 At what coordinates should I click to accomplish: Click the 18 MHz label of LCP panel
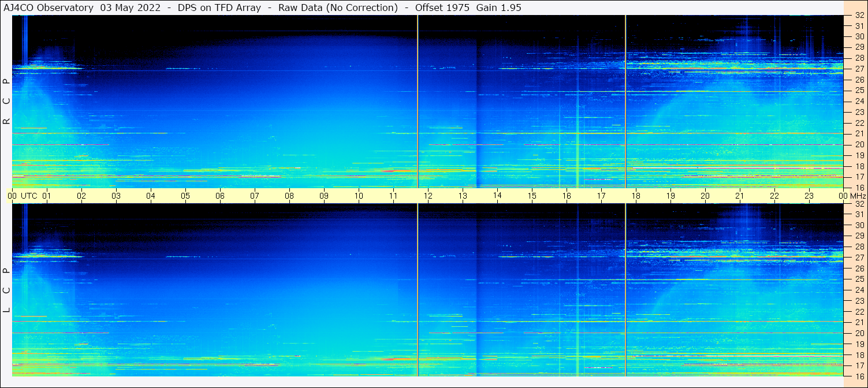pyautogui.click(x=859, y=355)
